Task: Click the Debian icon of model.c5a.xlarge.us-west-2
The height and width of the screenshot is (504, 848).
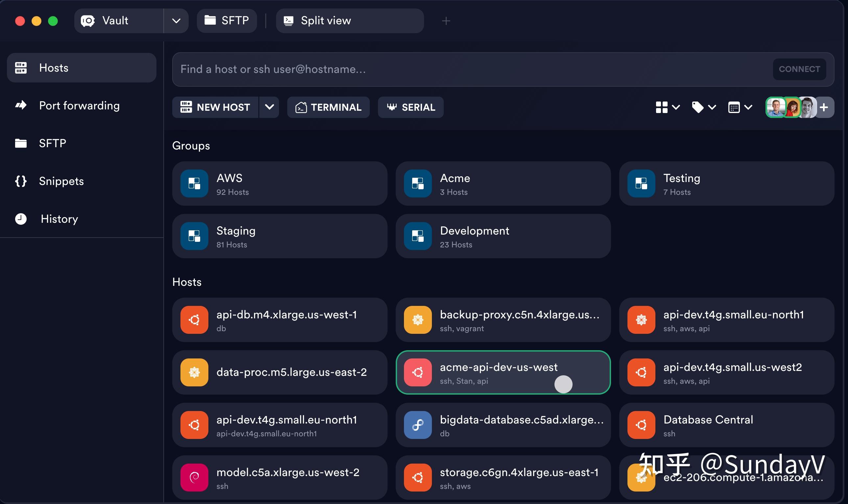Action: tap(194, 477)
